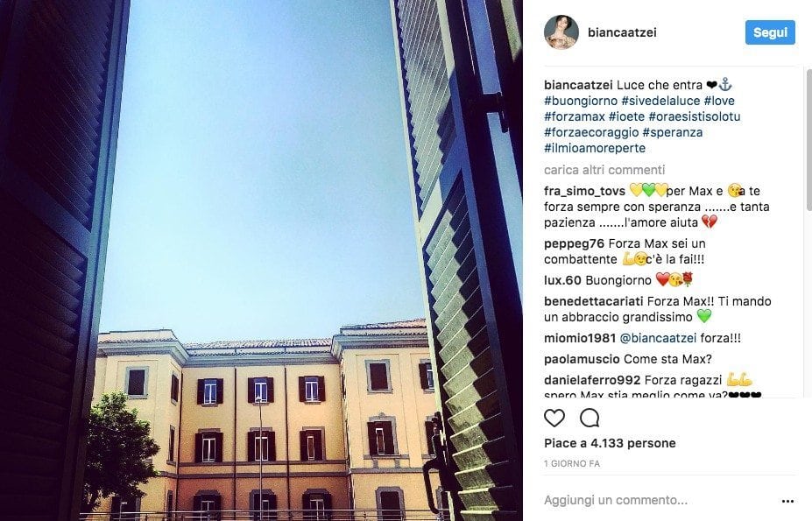Load more comments via carica altri commenti
812x521 pixels.
click(x=604, y=170)
